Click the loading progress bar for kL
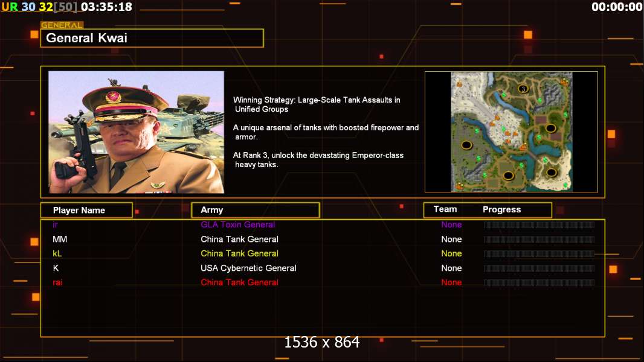644x362 pixels. [539, 254]
